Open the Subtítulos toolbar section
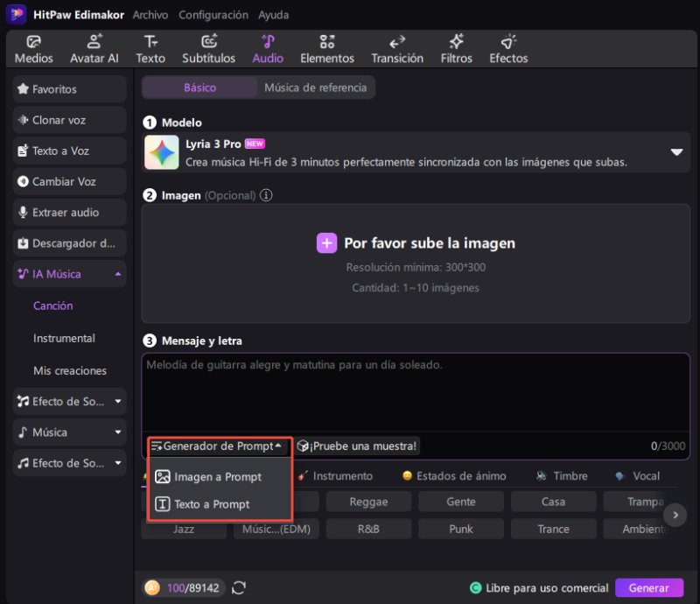700x604 pixels. coord(208,49)
